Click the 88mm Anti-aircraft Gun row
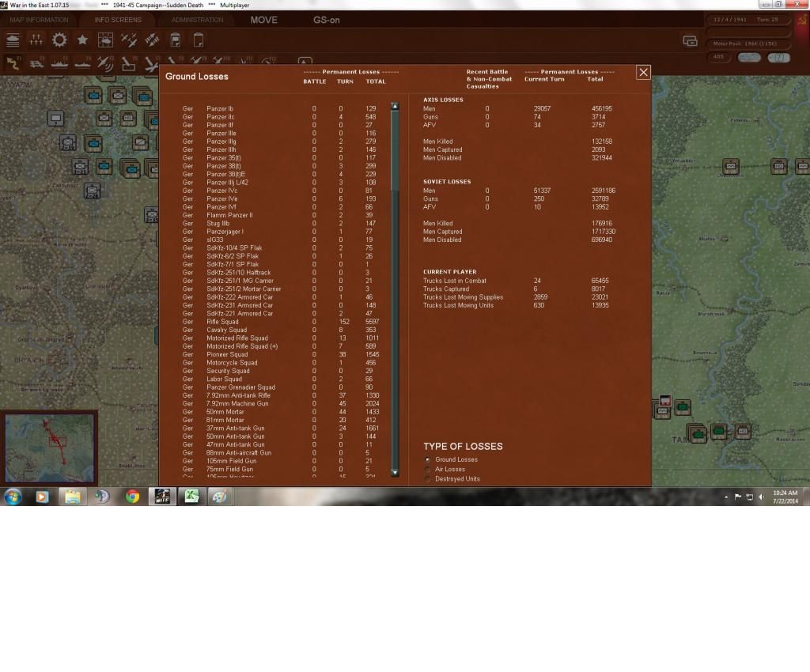 click(282, 453)
